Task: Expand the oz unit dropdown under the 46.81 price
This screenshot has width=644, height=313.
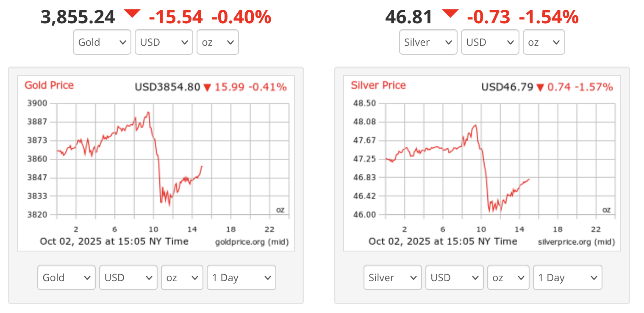Action: [x=544, y=42]
